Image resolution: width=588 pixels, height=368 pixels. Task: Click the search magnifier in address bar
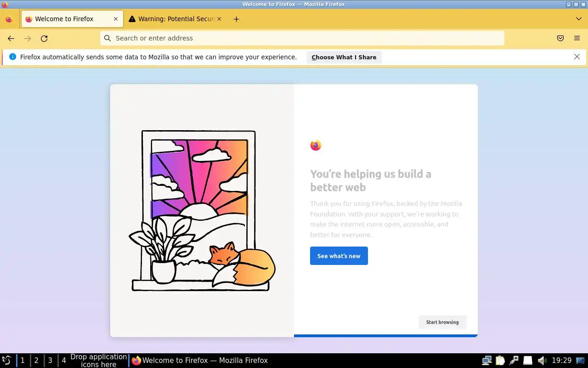pyautogui.click(x=107, y=38)
